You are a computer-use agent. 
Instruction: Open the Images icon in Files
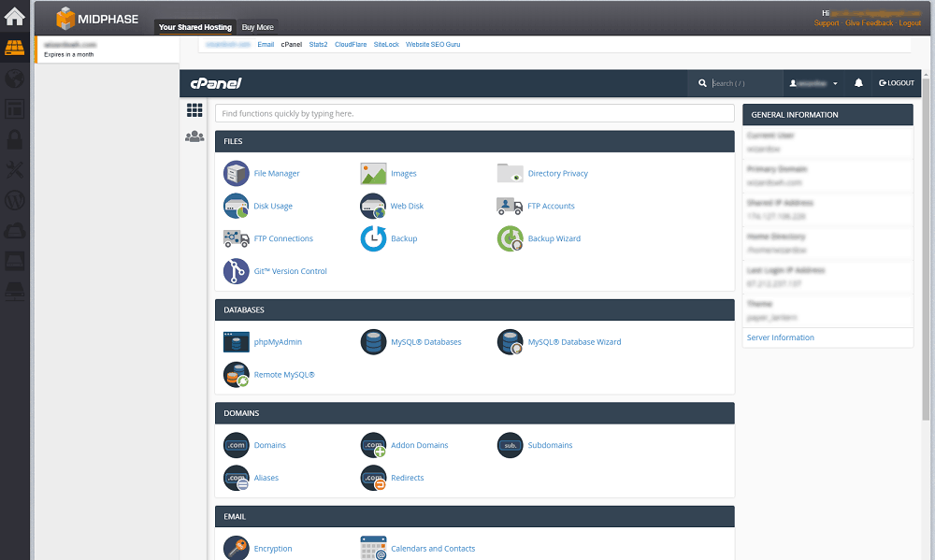(373, 174)
